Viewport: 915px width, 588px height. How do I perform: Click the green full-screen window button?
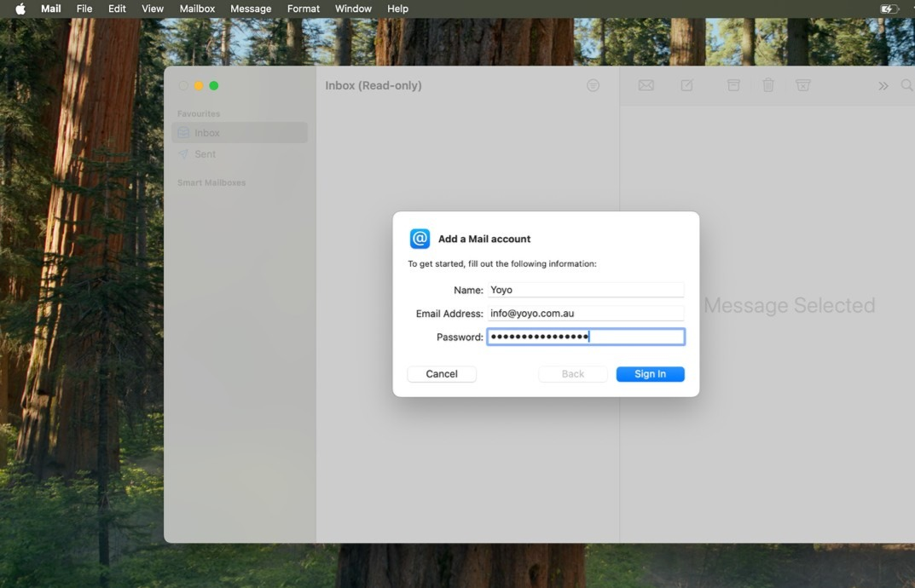coord(214,86)
